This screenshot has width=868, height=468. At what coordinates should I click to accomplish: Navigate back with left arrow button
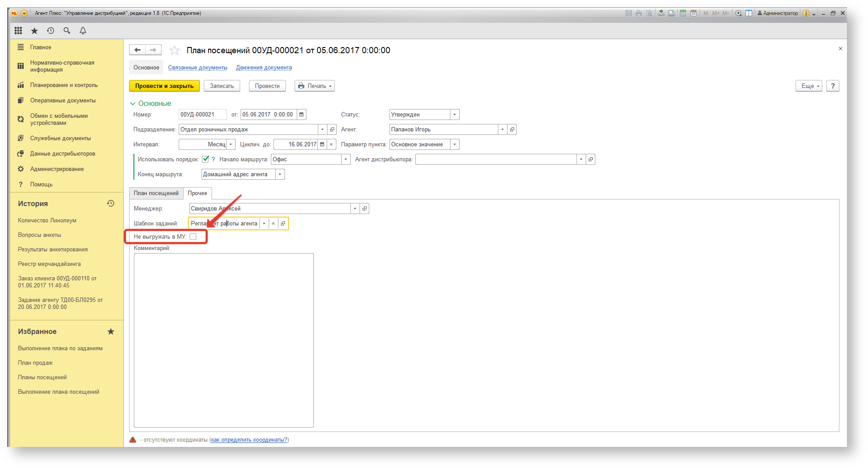click(x=137, y=50)
